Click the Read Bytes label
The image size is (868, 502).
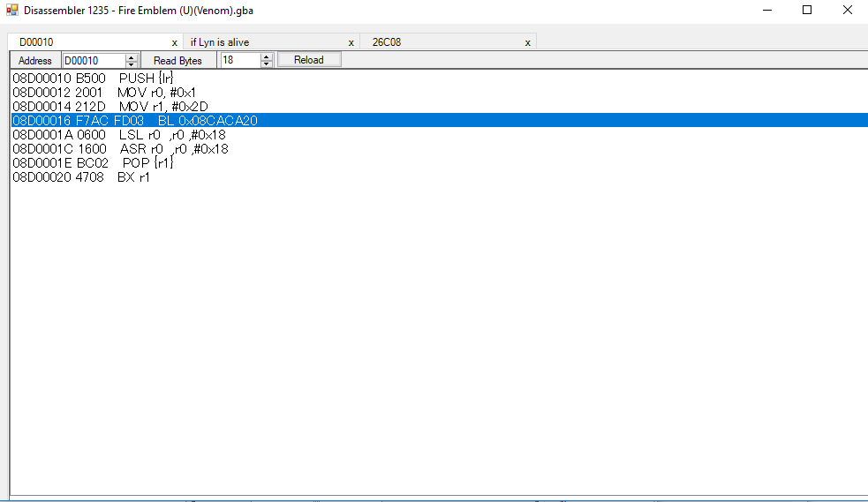[x=177, y=60]
